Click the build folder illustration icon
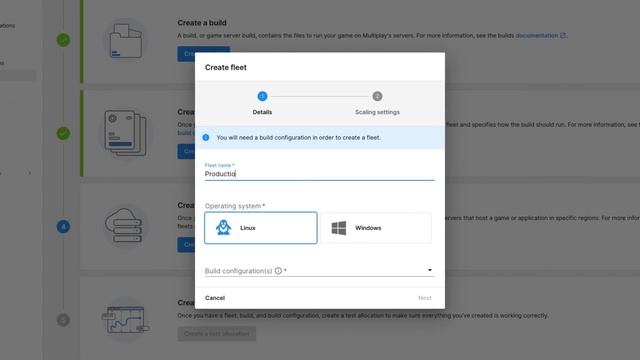Screen dimensions: 640x360 [x=126, y=41]
